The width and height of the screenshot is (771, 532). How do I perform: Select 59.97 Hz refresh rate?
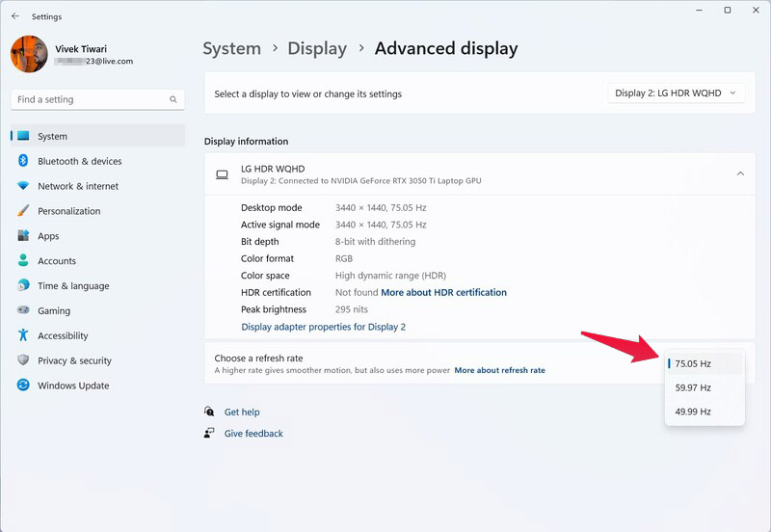705,387
